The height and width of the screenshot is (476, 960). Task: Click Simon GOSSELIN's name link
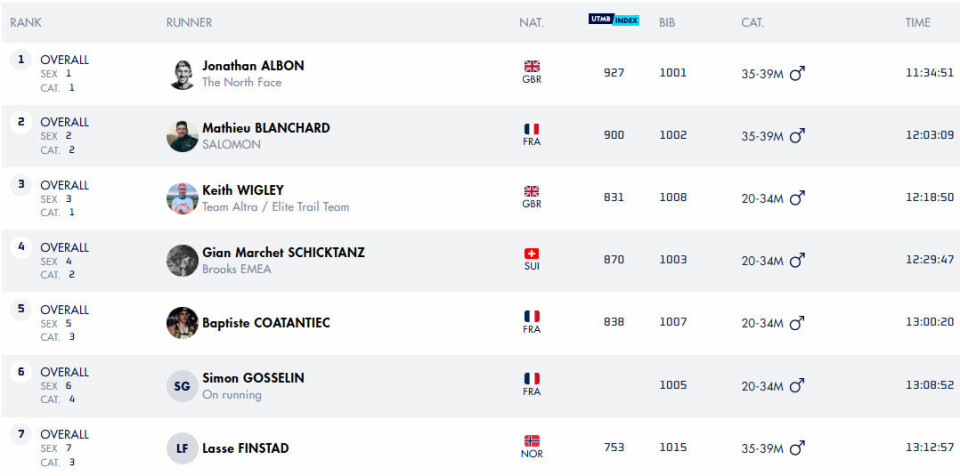pyautogui.click(x=253, y=378)
